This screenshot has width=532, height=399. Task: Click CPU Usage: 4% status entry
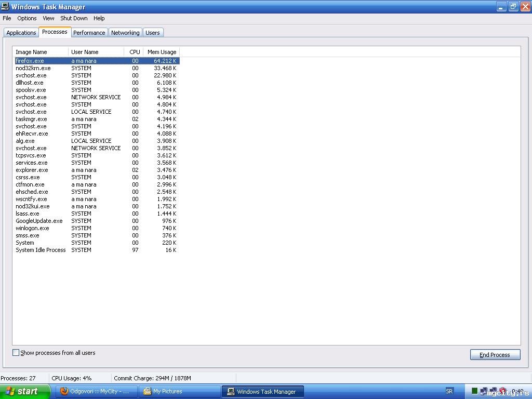71,378
